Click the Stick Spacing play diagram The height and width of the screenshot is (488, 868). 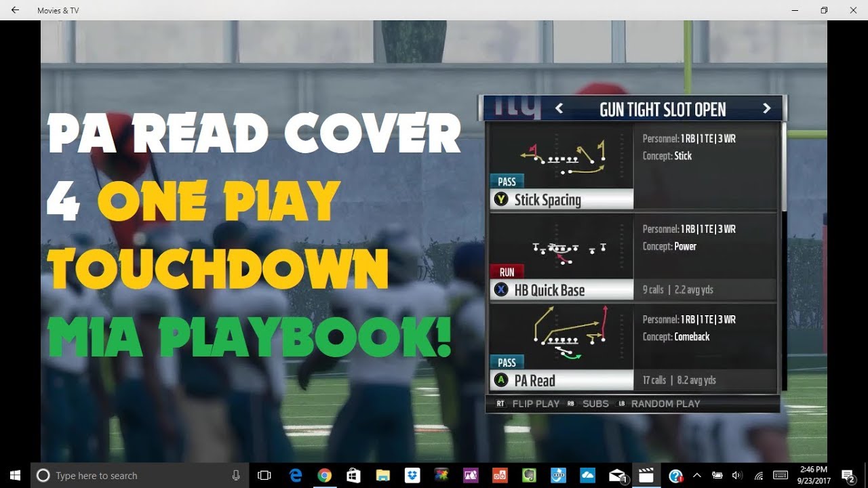(x=561, y=157)
